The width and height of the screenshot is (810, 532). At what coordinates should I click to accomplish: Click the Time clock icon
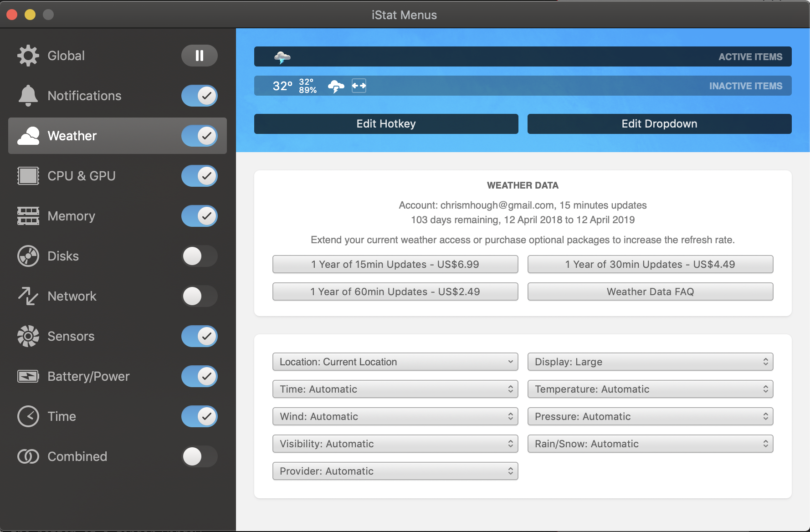(28, 416)
